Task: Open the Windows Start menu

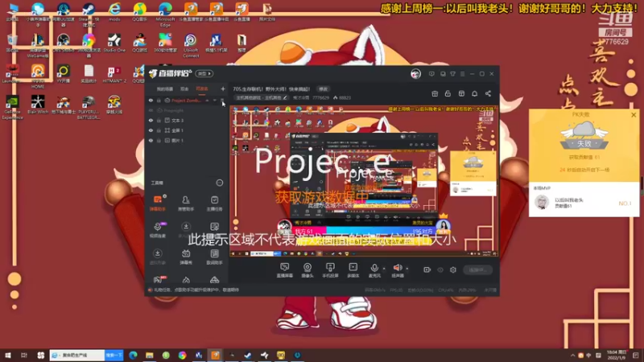Action: coord(8,355)
